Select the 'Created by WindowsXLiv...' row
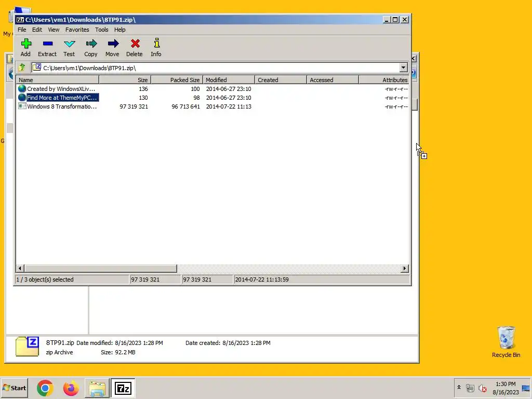Viewport: 532px width, 399px height. tap(212, 89)
